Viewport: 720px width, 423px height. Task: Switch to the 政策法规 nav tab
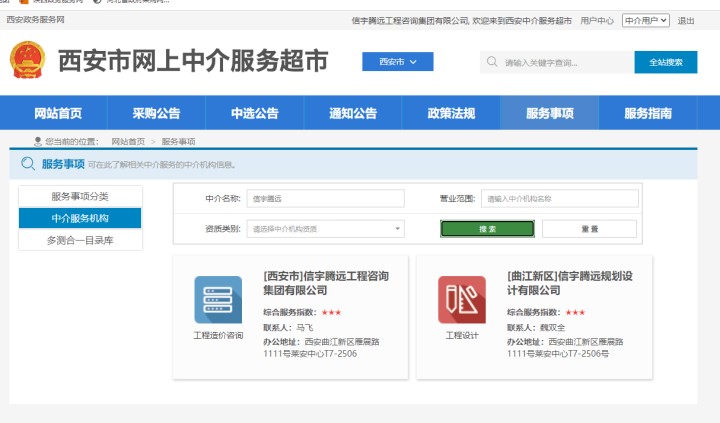(x=451, y=113)
